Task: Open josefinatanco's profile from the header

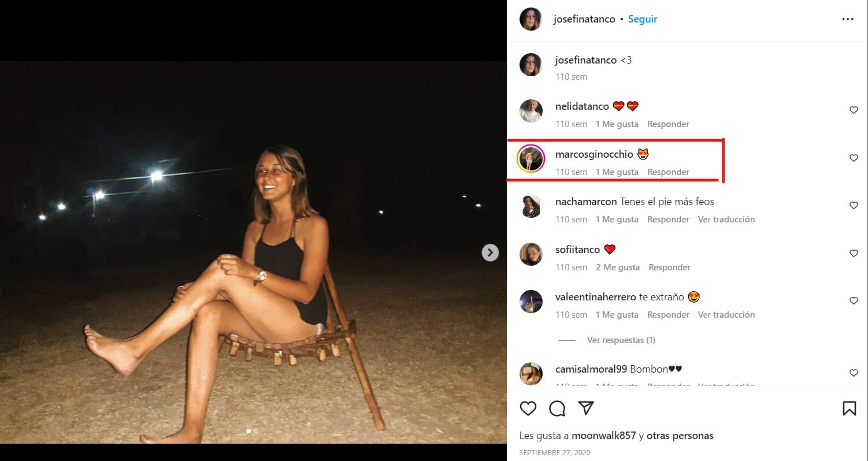Action: 584,18
